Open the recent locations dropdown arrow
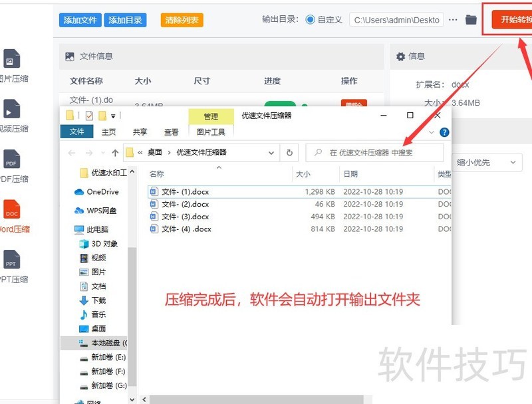532x404 pixels. click(x=103, y=153)
